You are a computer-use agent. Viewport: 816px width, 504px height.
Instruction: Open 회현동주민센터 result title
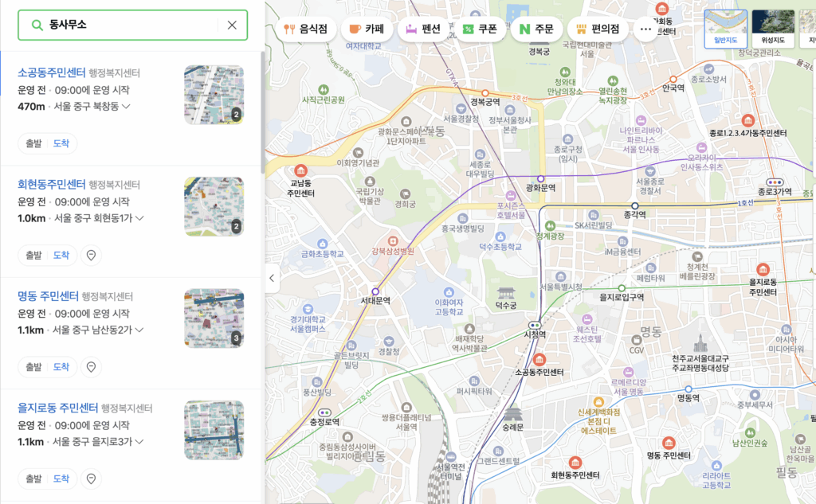(52, 184)
